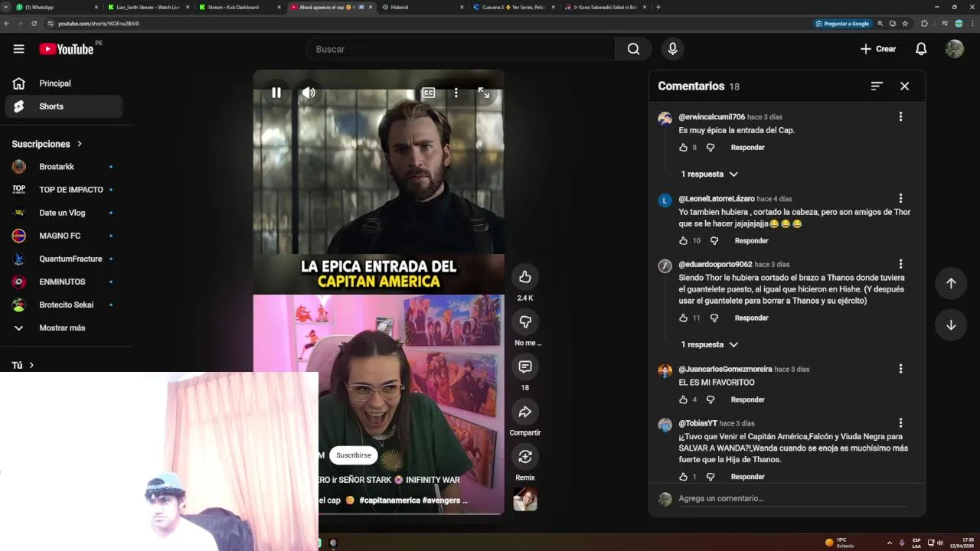
Task: Open options for @erwincalcumil706's comment
Action: [x=900, y=116]
